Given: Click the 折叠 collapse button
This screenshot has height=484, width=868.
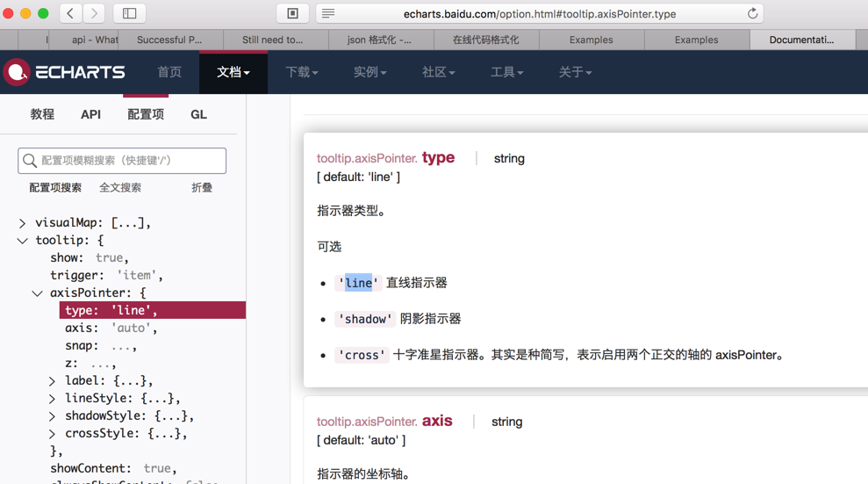Looking at the screenshot, I should (202, 188).
